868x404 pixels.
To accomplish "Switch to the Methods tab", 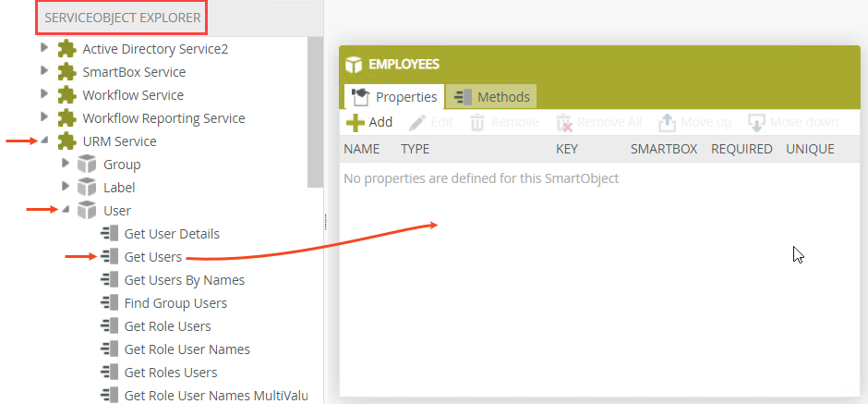I will click(x=491, y=97).
